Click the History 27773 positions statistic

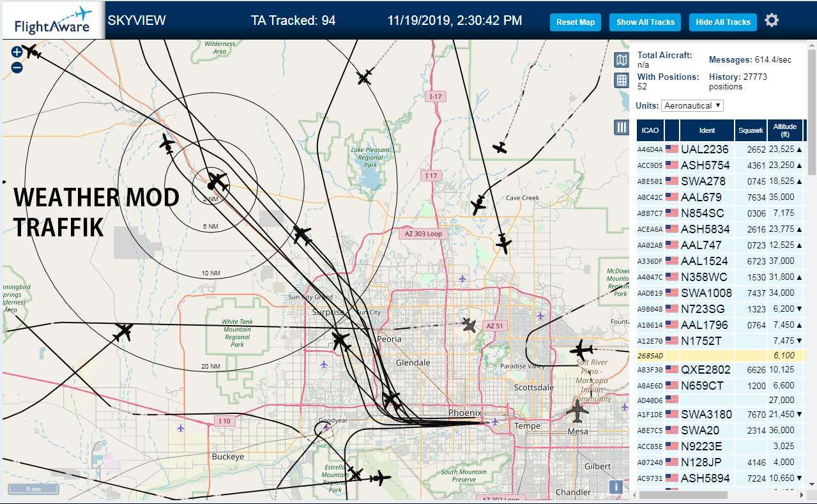coord(738,81)
